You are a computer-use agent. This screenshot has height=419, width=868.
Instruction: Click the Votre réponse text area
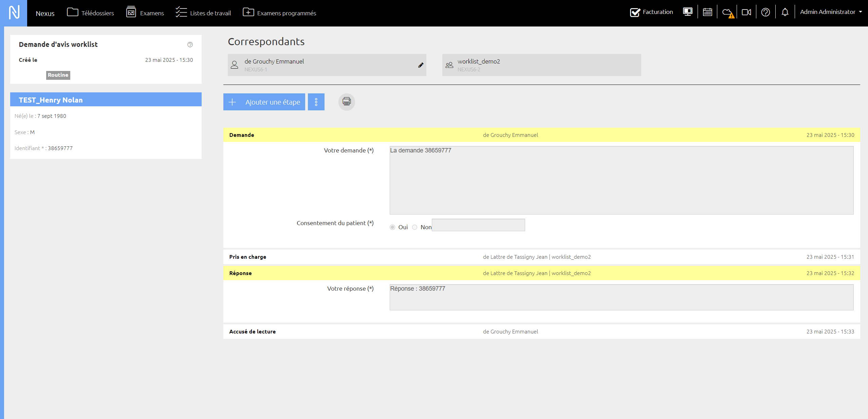tap(622, 297)
